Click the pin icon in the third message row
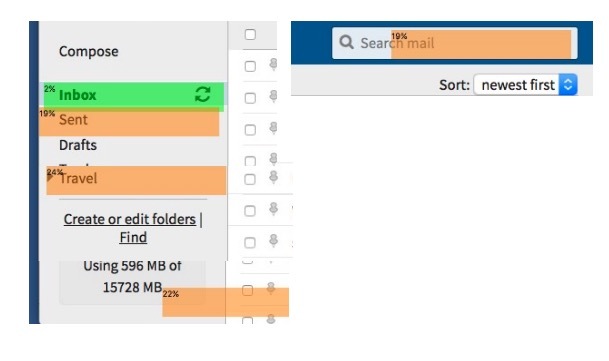The height and width of the screenshot is (361, 609). (x=273, y=128)
